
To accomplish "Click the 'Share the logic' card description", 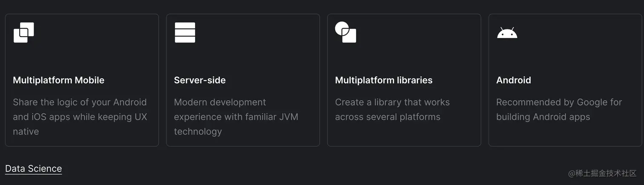I will (80, 117).
